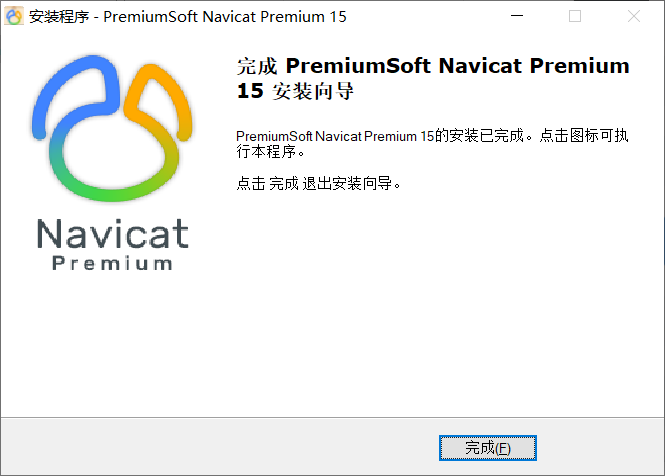Click the 完成(F) finish button
The image size is (665, 476).
coord(488,448)
